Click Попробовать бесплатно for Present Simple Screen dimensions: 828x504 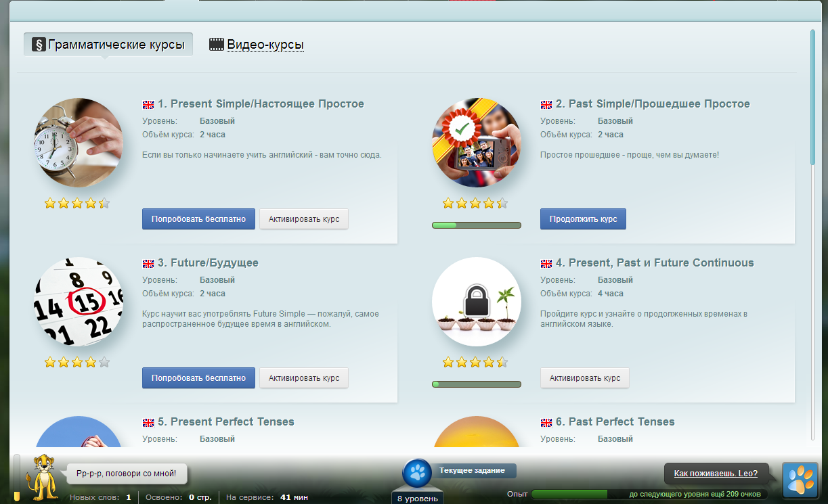point(198,219)
